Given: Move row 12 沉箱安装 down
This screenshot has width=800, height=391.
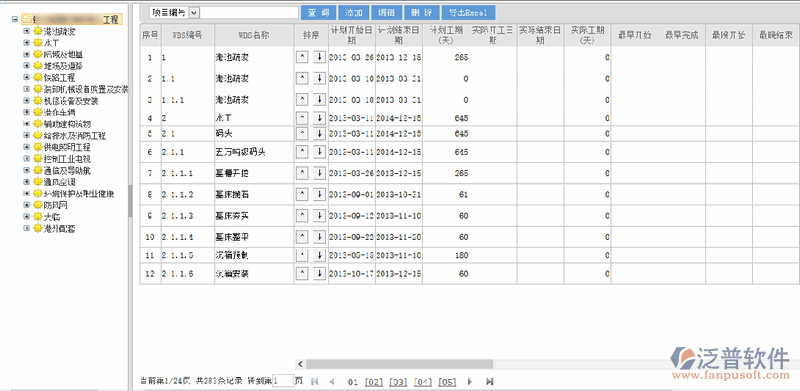Looking at the screenshot, I should [319, 274].
